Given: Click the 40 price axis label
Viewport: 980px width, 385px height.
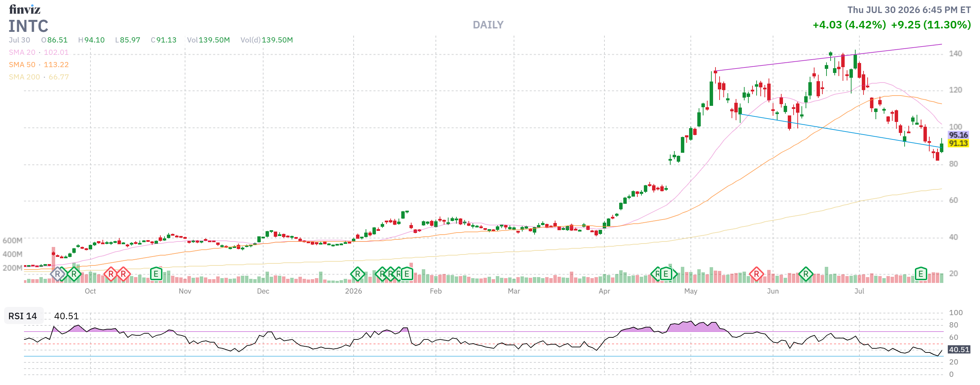Looking at the screenshot, I should click(x=953, y=237).
